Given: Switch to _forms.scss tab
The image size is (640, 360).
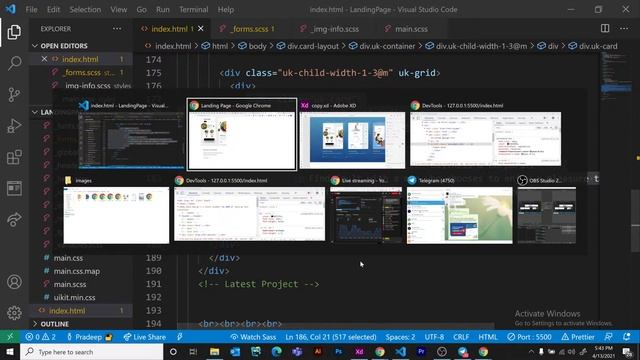Looking at the screenshot, I should [x=249, y=29].
